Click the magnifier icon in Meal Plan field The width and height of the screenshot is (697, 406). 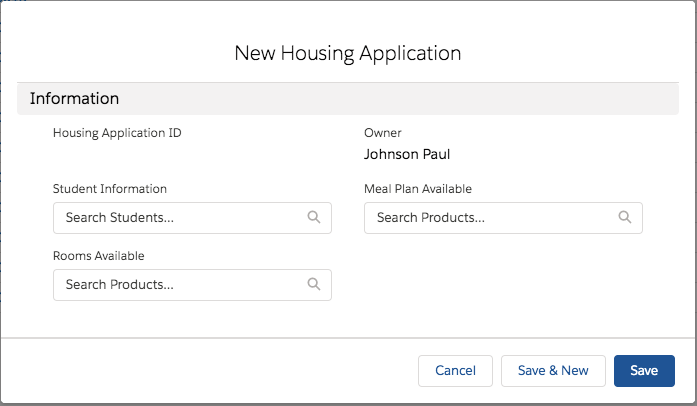[x=624, y=217]
